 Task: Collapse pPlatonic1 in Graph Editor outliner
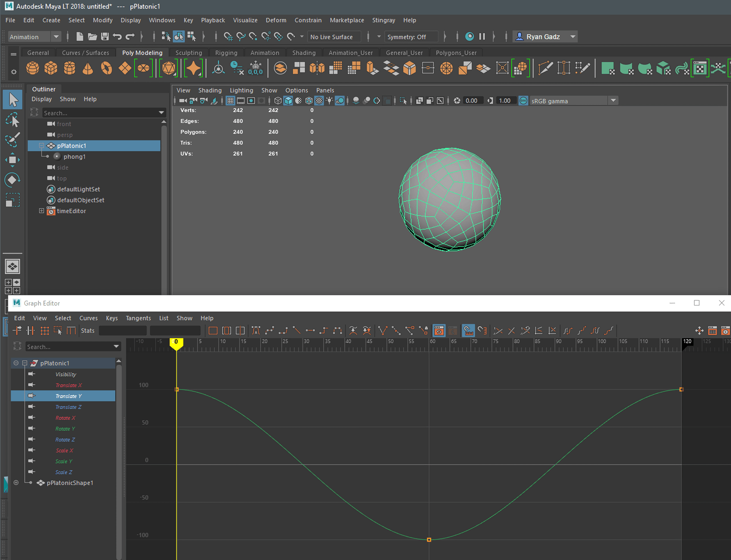[25, 363]
